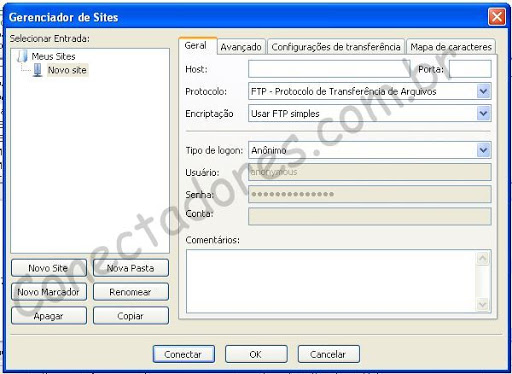Click the Novo Marcador button
The height and width of the screenshot is (374, 512).
click(x=49, y=292)
